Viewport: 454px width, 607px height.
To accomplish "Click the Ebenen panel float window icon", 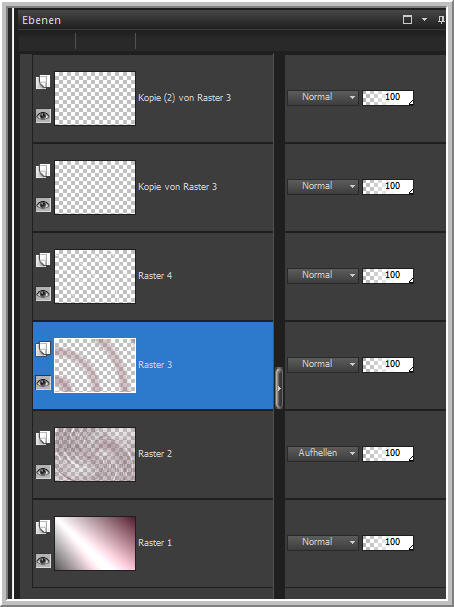I will pos(407,20).
